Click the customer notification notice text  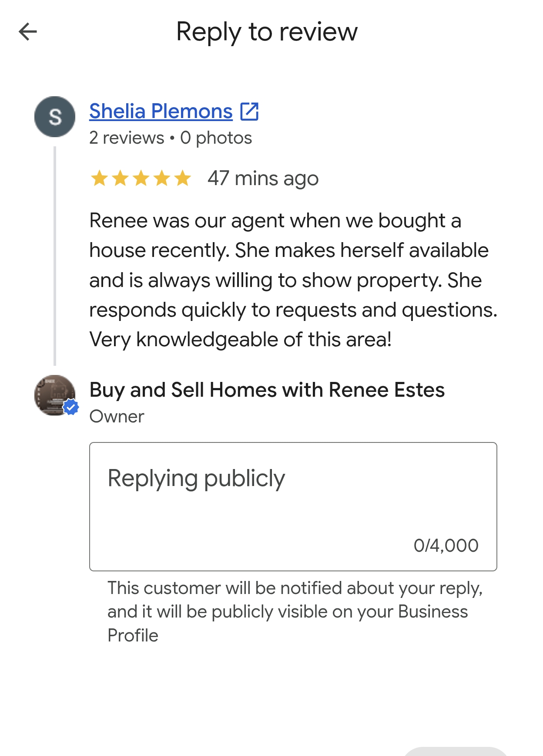pos(295,612)
